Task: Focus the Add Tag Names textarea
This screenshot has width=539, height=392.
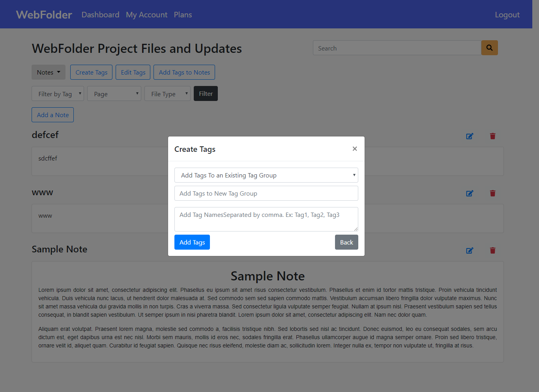Action: [266, 219]
